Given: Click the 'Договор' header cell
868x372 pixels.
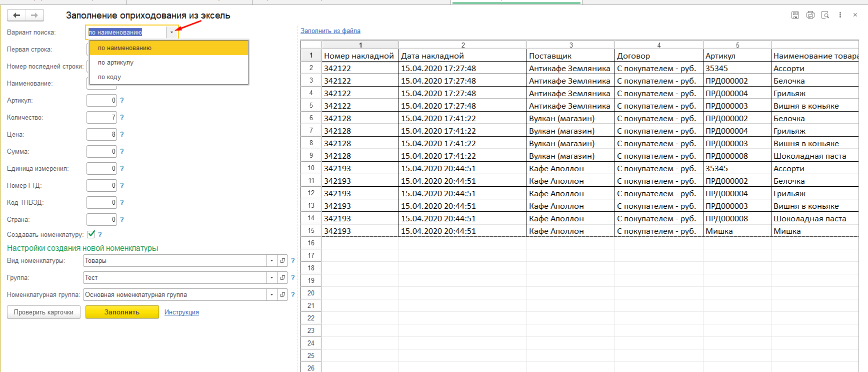Looking at the screenshot, I should click(658, 56).
